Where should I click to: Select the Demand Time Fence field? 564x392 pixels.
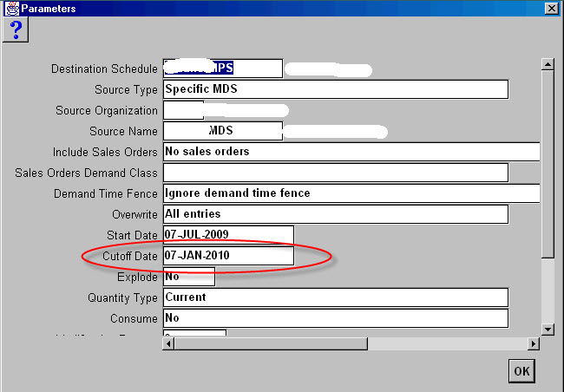[351, 193]
